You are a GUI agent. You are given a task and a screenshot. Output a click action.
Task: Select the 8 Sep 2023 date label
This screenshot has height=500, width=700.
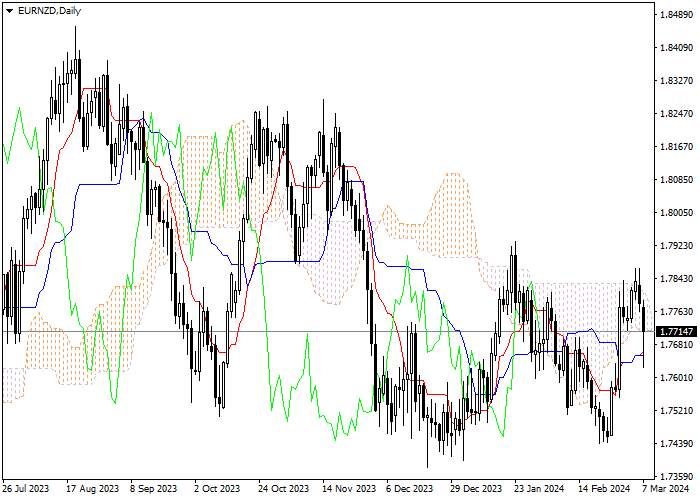(153, 488)
